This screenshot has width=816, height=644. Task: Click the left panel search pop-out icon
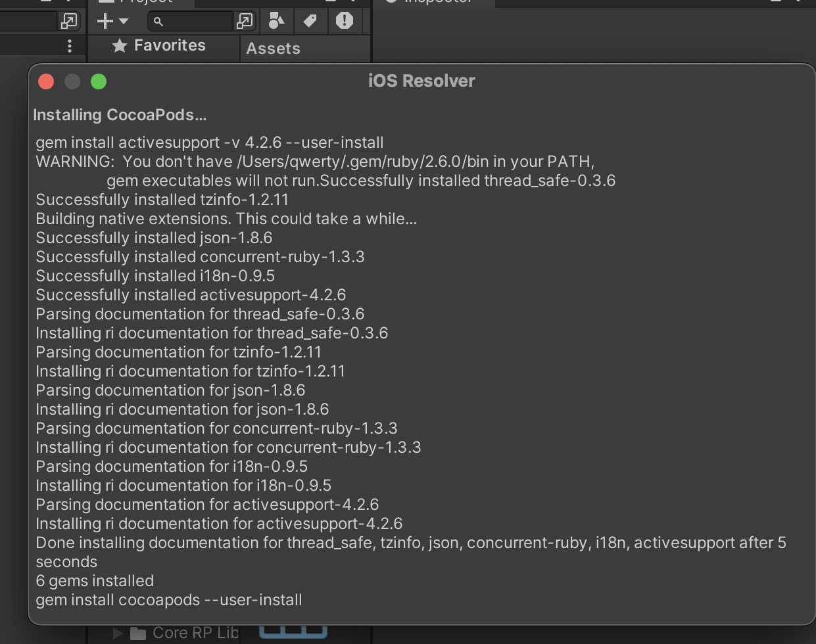(x=69, y=21)
